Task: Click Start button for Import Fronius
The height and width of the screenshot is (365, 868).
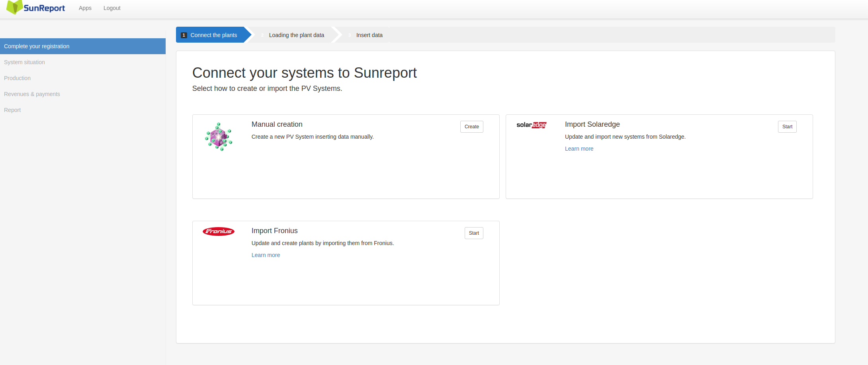Action: (x=474, y=233)
